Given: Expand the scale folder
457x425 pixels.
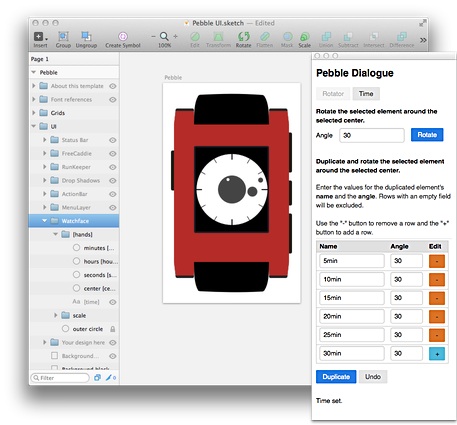Looking at the screenshot, I should tap(56, 315).
